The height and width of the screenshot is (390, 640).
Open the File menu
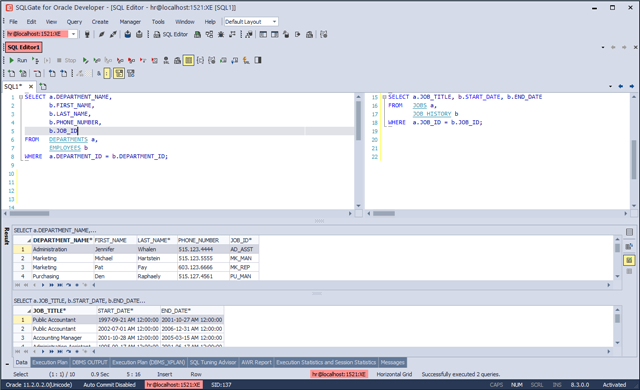click(x=13, y=22)
